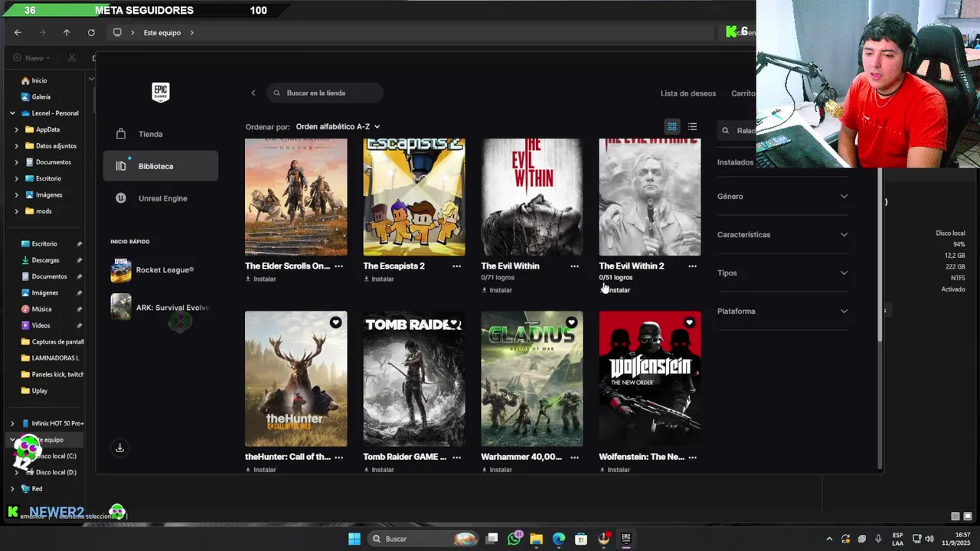Open more options for Tomb Raider GAME
Screen dimensions: 980x551
click(456, 457)
